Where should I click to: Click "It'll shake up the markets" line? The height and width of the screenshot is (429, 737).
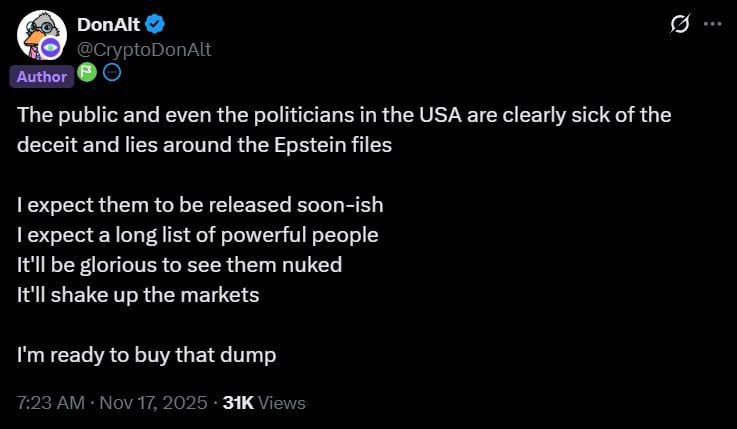[138, 295]
